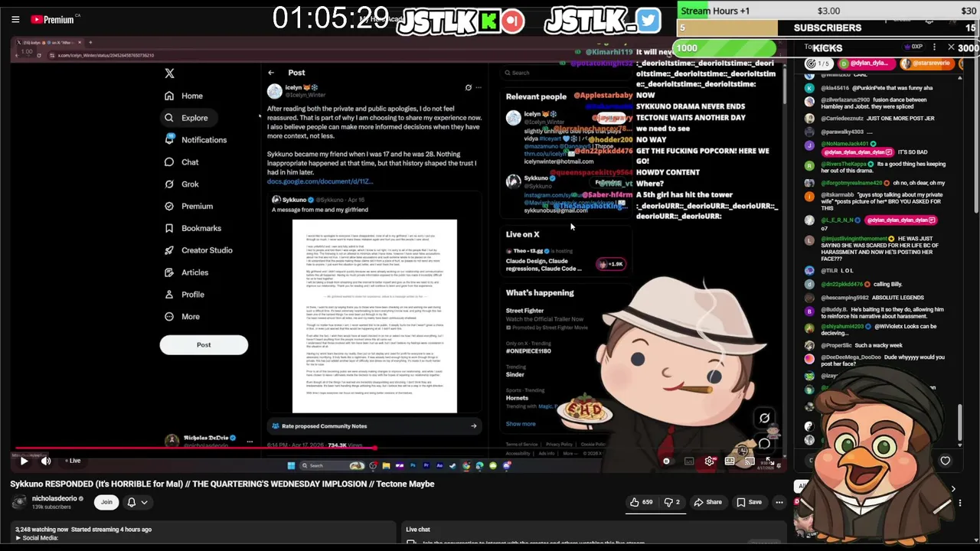Click the +1.9K listeners badge
The height and width of the screenshot is (551, 980).
tap(612, 264)
